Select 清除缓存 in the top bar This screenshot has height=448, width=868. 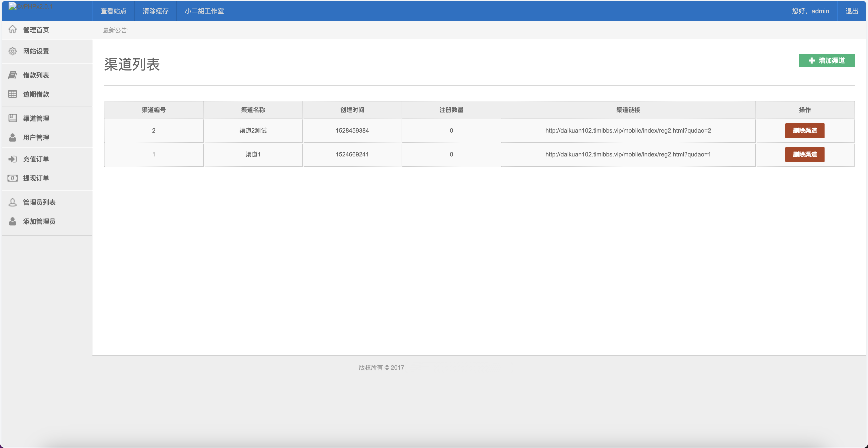pyautogui.click(x=155, y=11)
